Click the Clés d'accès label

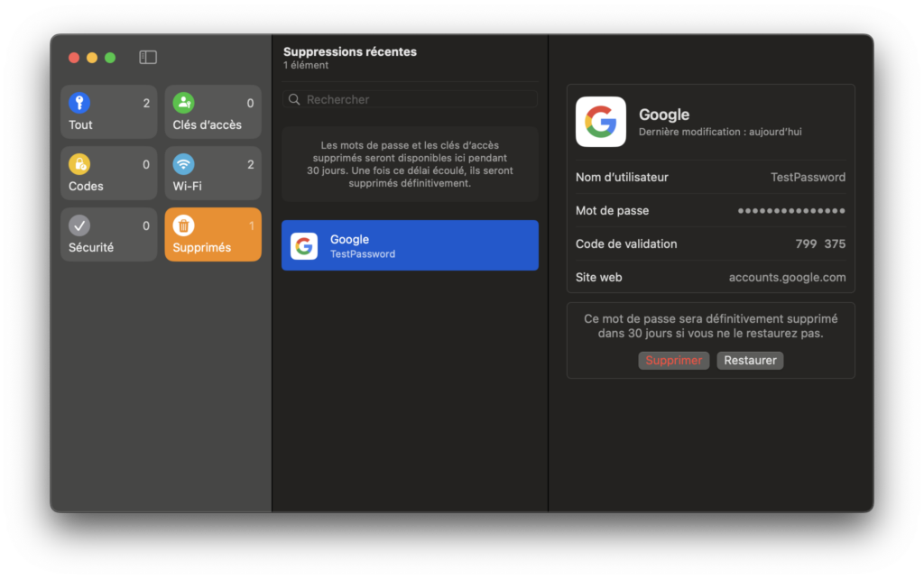tap(207, 124)
